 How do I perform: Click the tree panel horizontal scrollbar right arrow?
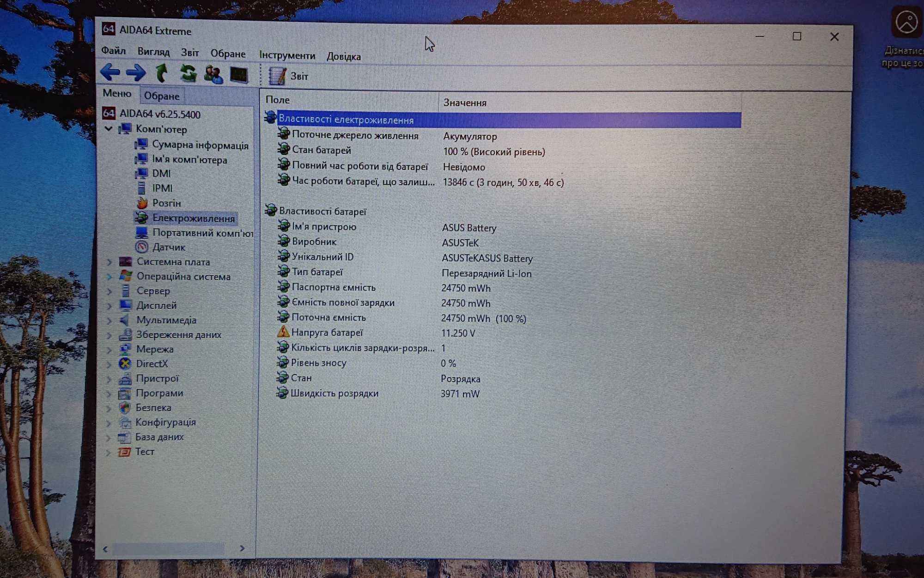(242, 548)
